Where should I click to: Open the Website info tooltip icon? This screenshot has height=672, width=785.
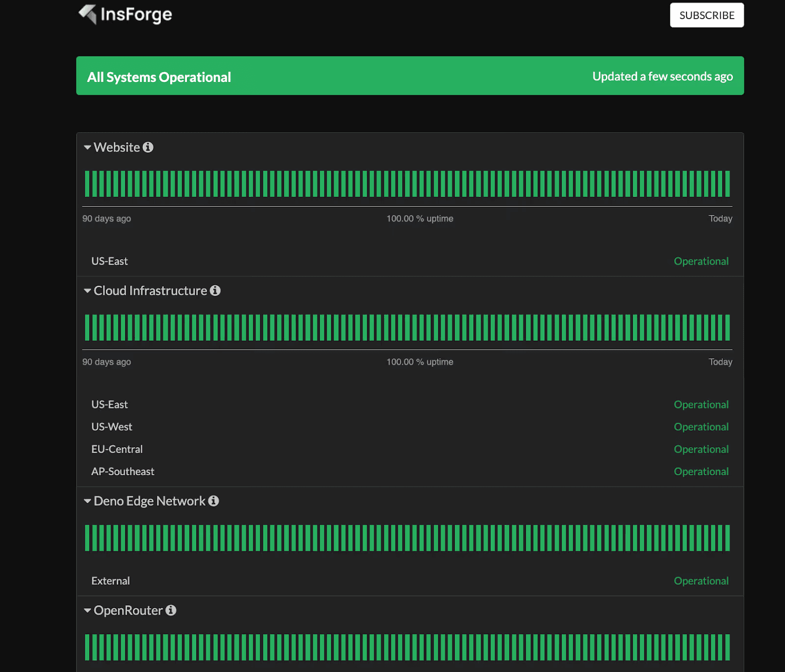149,147
